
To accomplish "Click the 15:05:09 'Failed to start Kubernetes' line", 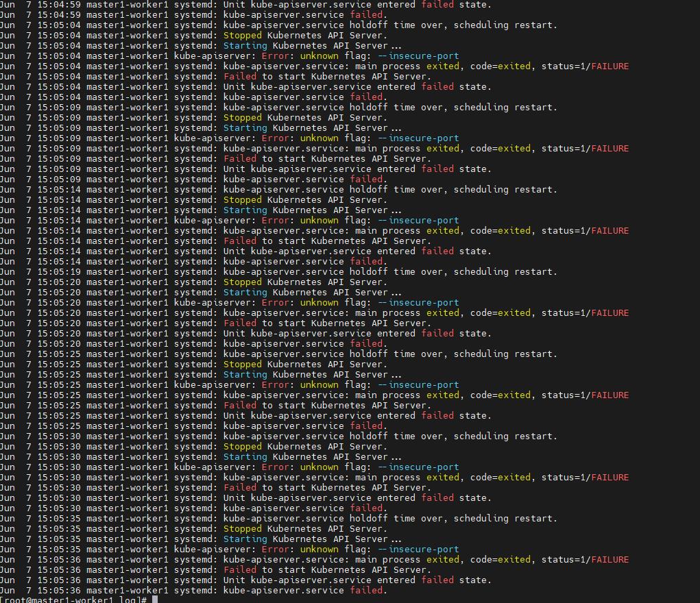I will (216, 158).
